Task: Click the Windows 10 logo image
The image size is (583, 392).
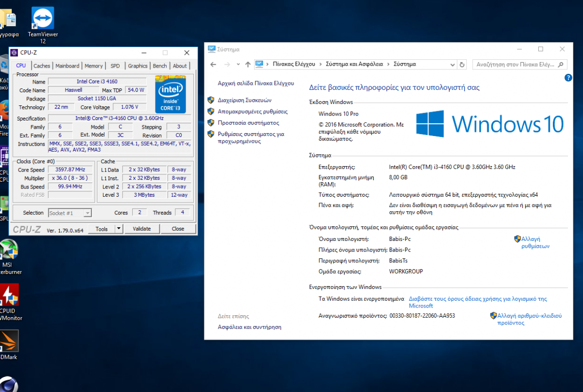Action: [490, 124]
